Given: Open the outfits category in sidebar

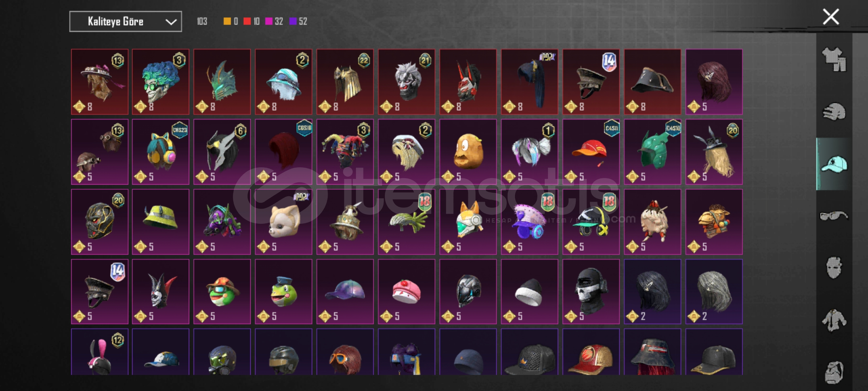Looking at the screenshot, I should coord(834,59).
